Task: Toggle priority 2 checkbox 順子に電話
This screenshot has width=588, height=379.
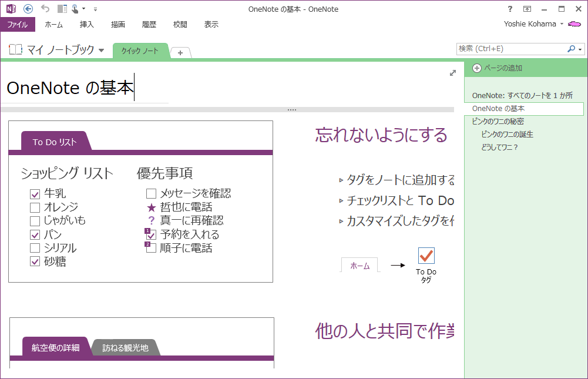Action: coord(150,247)
